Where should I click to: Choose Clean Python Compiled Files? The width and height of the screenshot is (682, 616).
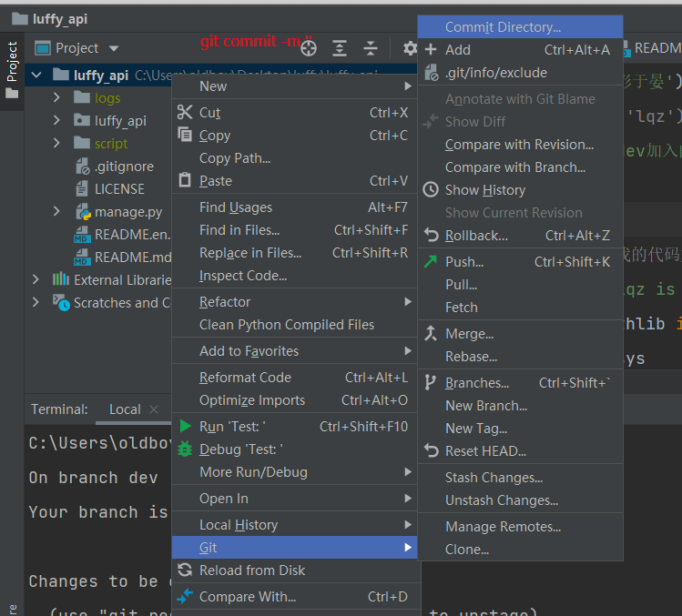click(294, 324)
